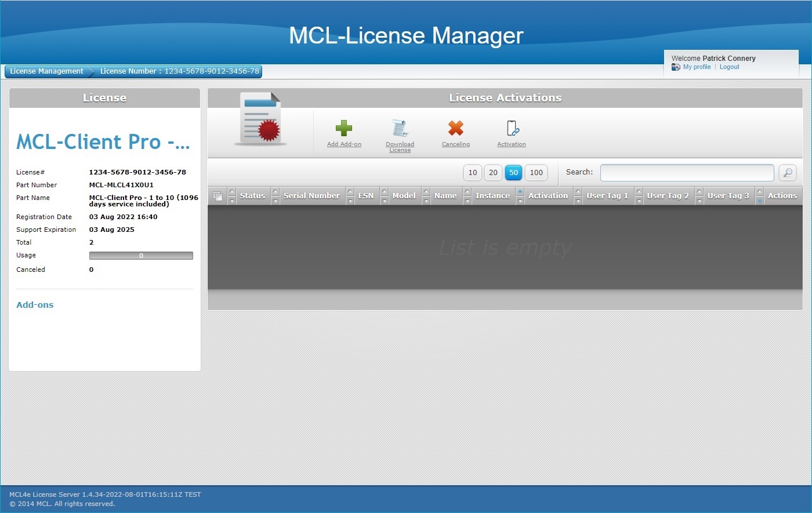Click the Logout link
The image size is (812, 513).
[730, 67]
